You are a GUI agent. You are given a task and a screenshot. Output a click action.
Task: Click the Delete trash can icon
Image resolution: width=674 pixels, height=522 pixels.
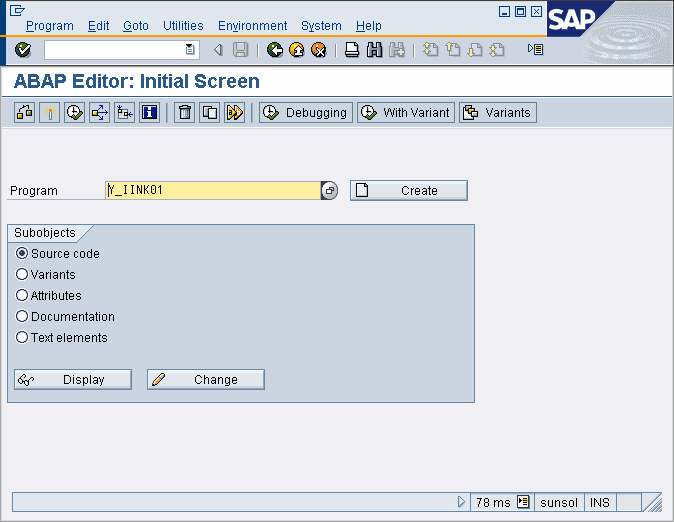(x=184, y=113)
